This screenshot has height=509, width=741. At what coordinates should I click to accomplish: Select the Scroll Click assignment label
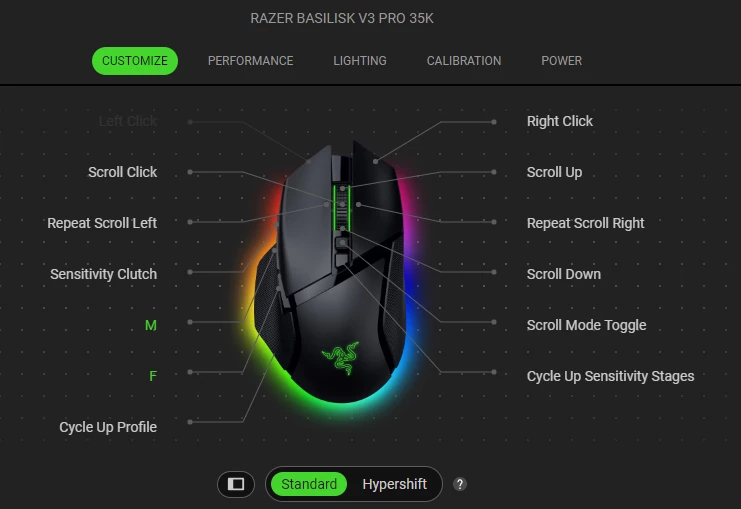click(x=122, y=172)
